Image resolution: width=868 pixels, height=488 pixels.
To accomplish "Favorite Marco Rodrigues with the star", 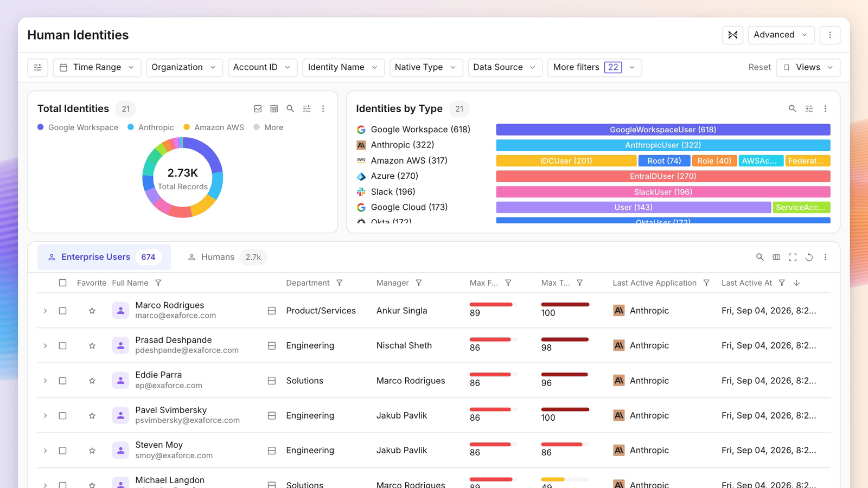I will pyautogui.click(x=92, y=311).
